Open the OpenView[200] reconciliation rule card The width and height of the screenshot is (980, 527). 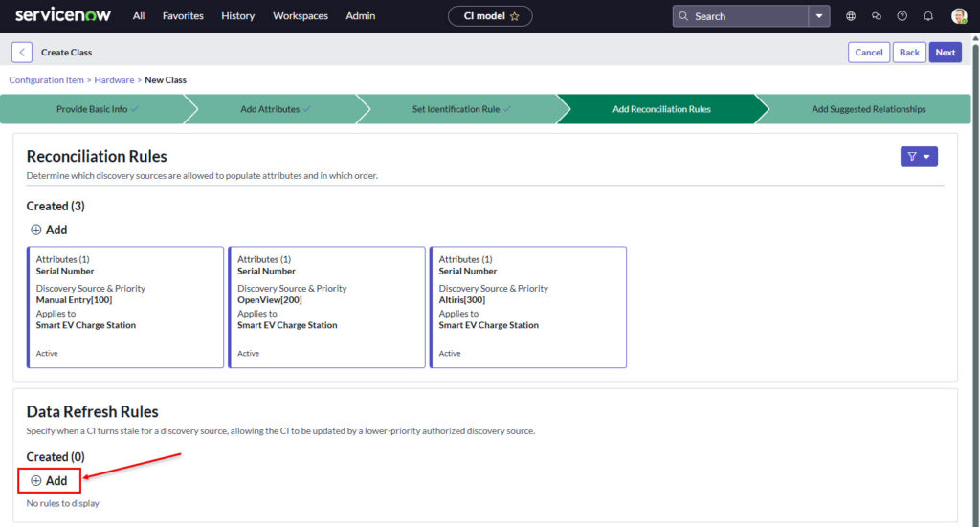pos(326,307)
